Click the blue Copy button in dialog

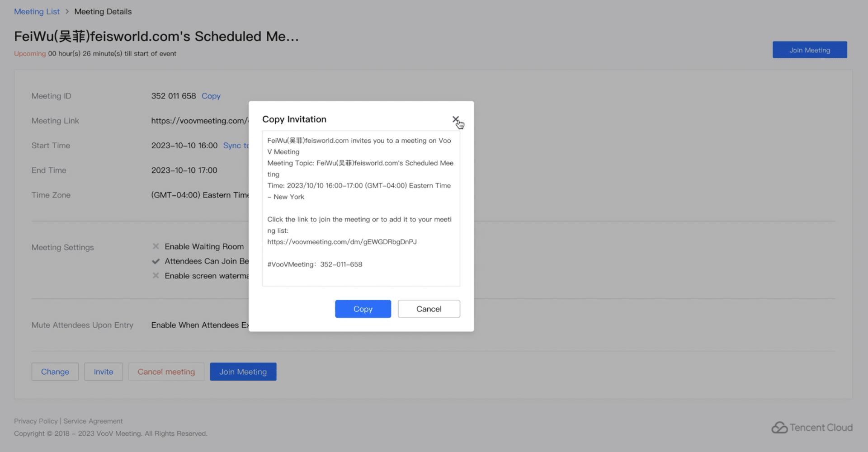click(x=363, y=309)
